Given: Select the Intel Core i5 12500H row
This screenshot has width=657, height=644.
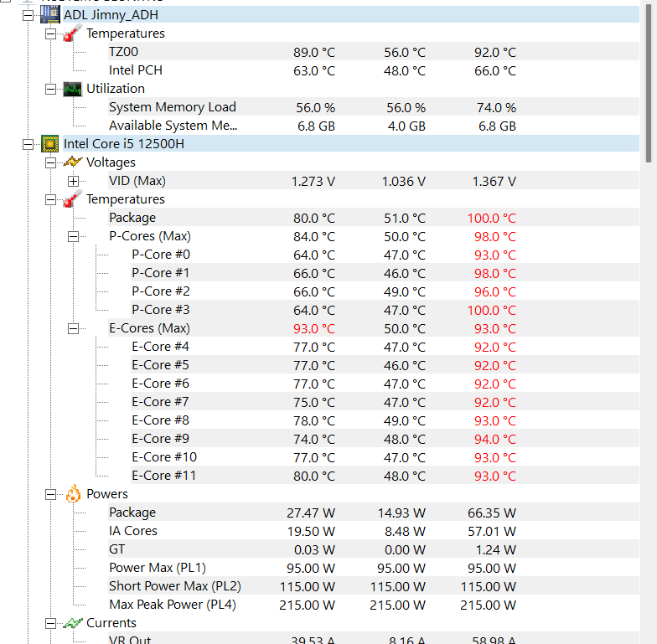Looking at the screenshot, I should click(x=351, y=144).
